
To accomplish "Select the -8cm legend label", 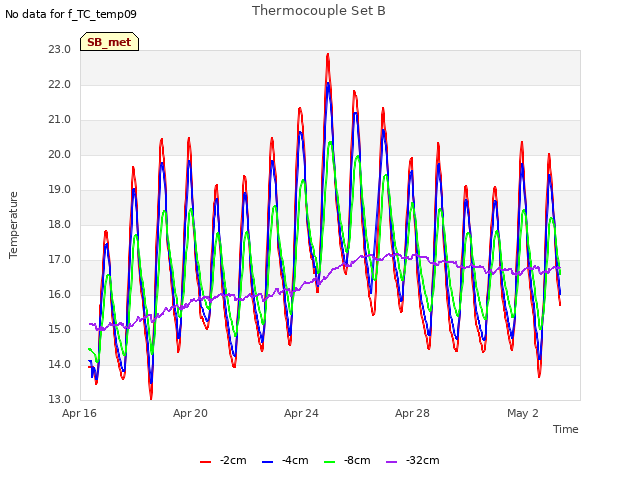I will pyautogui.click(x=357, y=460).
